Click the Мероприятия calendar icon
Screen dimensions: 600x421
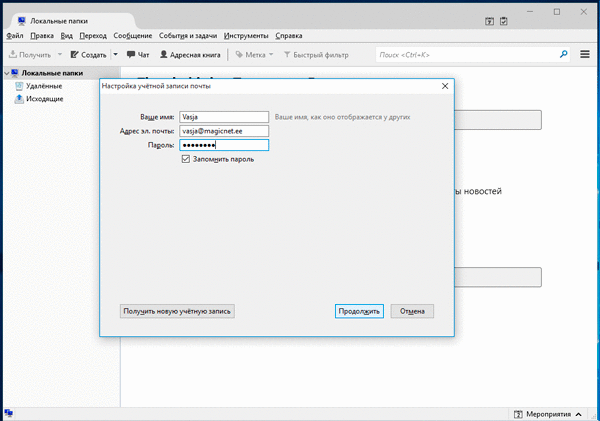(x=518, y=414)
